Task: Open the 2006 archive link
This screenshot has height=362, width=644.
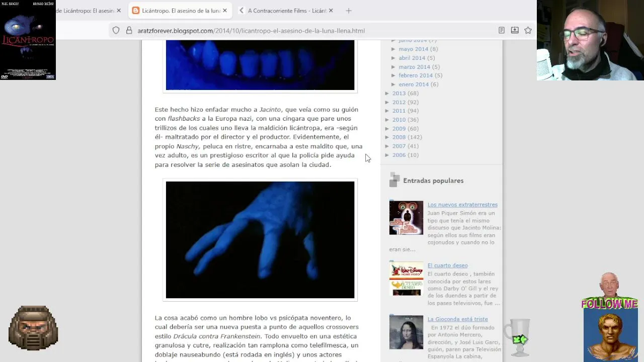Action: click(399, 155)
